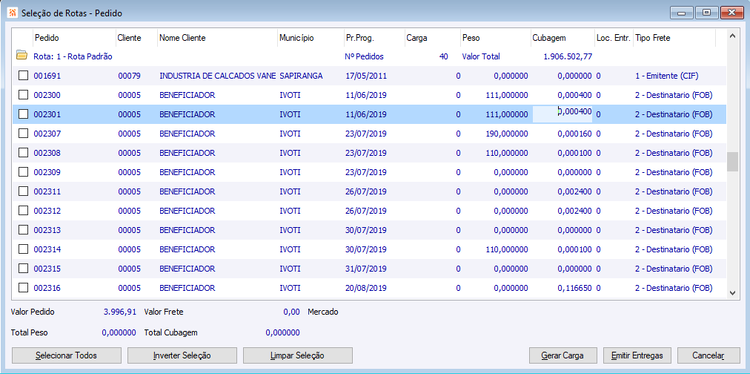The image size is (750, 374).
Task: Mark the checkbox for pedido 002309
Action: pos(23,172)
